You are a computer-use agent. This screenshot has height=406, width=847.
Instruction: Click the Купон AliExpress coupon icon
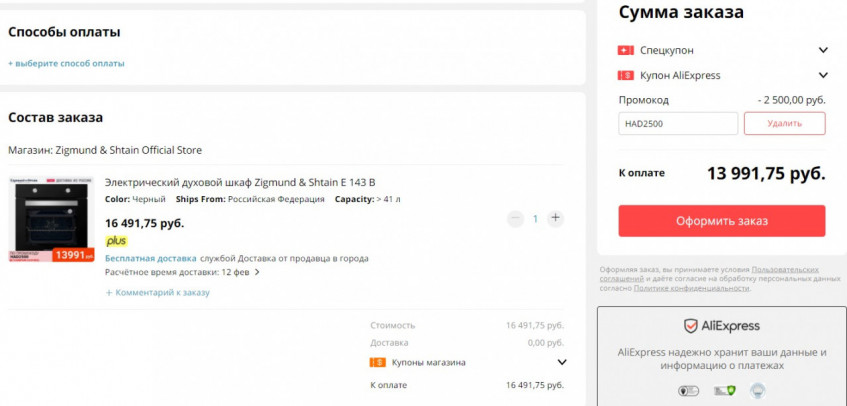point(626,75)
